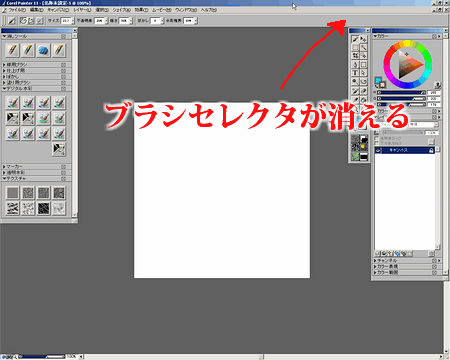450x360 pixels.
Task: Open the 効果 menu
Action: (141, 10)
